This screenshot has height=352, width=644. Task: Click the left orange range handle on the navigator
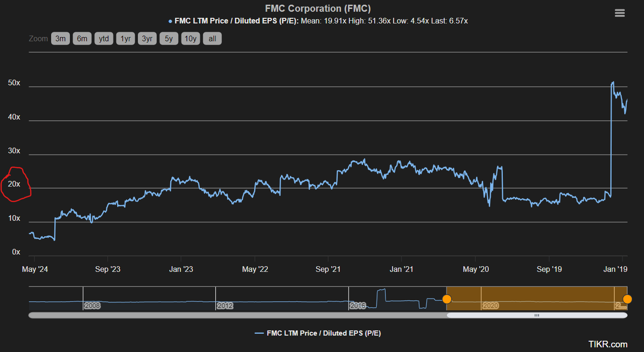tap(447, 299)
